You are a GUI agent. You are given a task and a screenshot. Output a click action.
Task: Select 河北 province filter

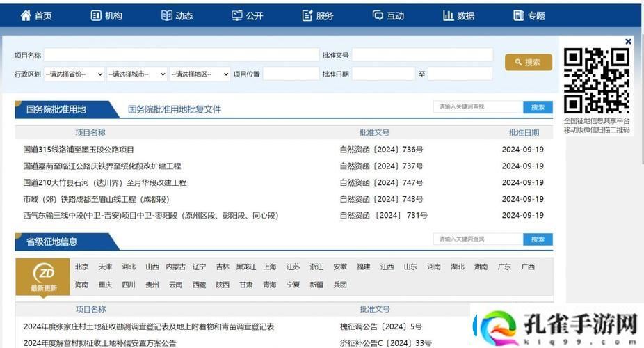[x=129, y=267]
